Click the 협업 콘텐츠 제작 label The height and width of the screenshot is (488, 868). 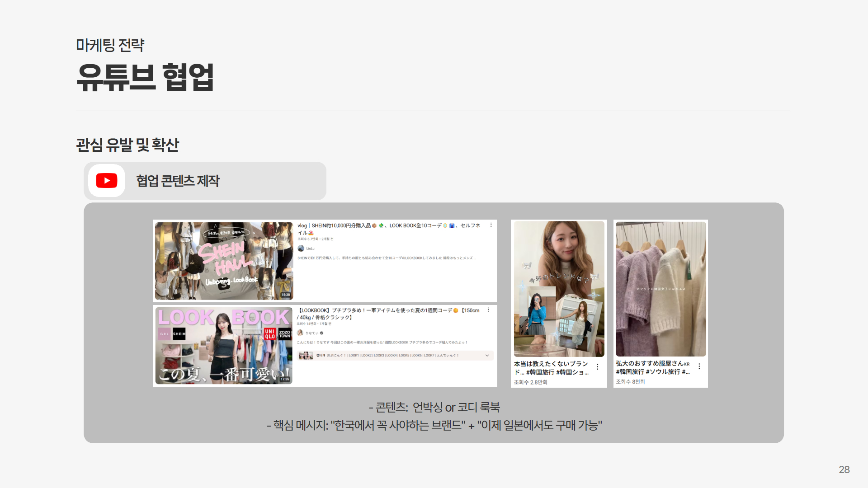178,181
